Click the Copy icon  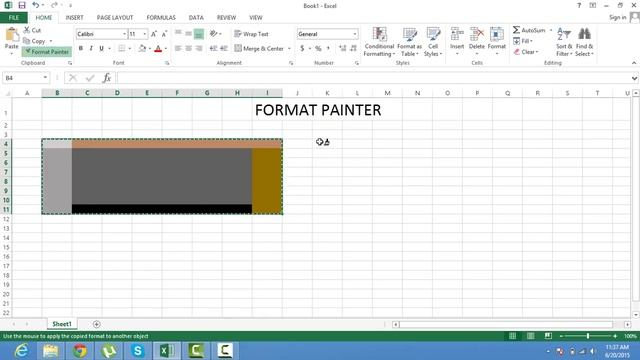pos(27,41)
